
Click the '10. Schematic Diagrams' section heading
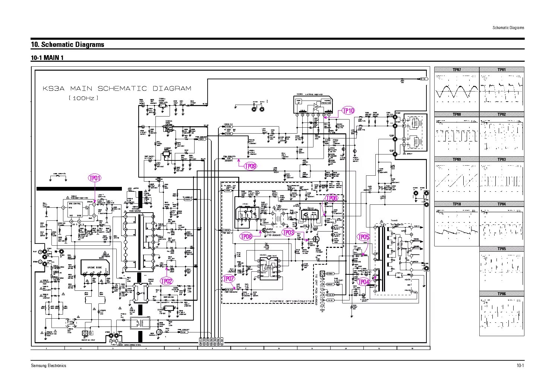point(67,45)
